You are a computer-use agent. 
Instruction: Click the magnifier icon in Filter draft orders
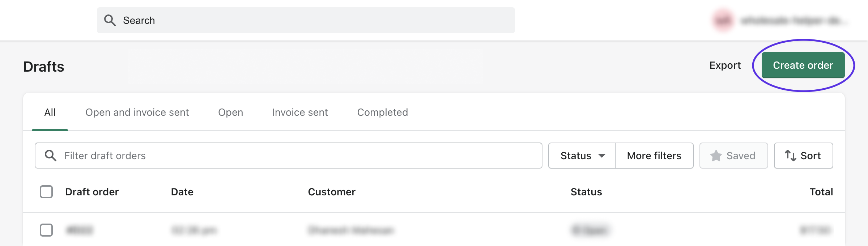(50, 156)
